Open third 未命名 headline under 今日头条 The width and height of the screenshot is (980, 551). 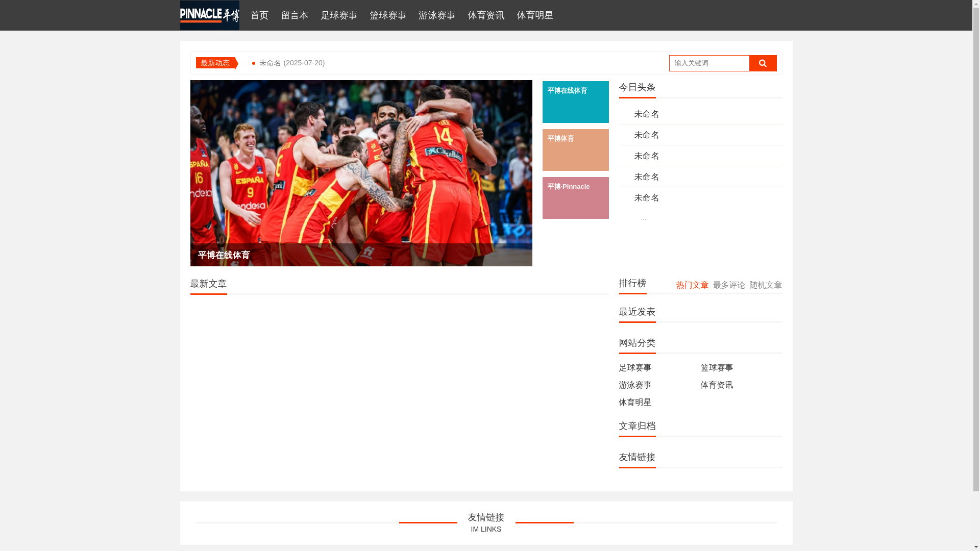646,156
